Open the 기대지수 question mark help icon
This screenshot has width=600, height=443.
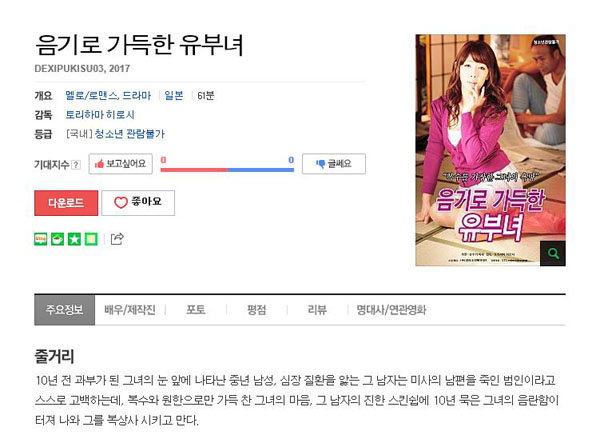point(76,165)
